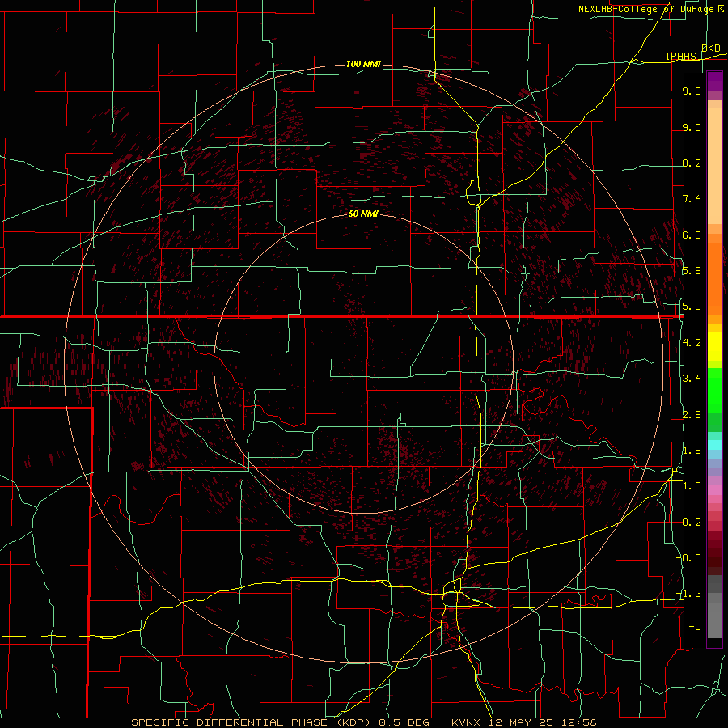Click the Specific Differential Phase (KDP) caption
728x728 pixels.
click(x=253, y=722)
